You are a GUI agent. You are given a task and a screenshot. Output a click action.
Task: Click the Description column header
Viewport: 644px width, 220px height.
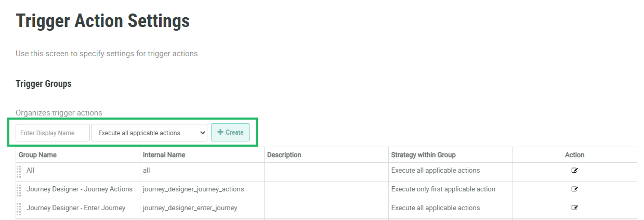(x=284, y=155)
